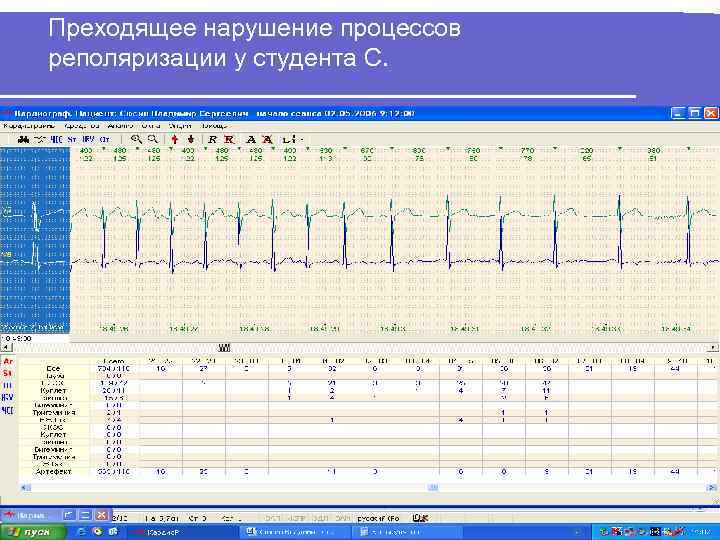Click the red down arrow amplitude icon
The image size is (720, 540).
[191, 139]
